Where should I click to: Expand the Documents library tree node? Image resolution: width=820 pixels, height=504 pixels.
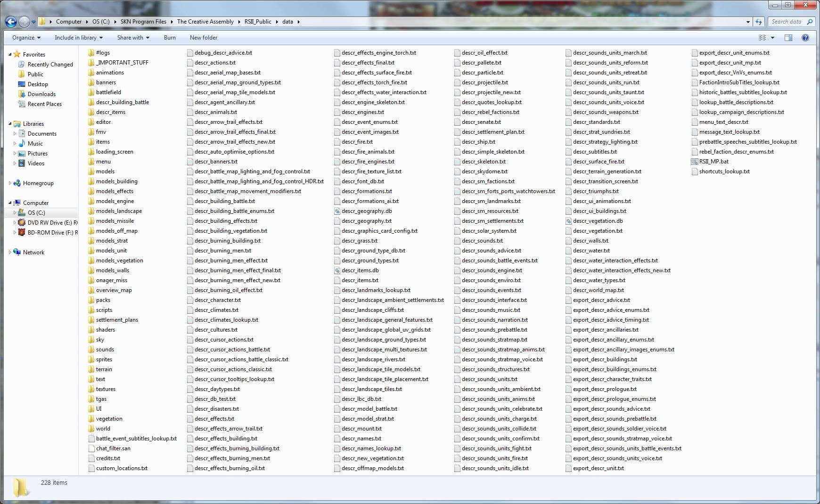[15, 134]
